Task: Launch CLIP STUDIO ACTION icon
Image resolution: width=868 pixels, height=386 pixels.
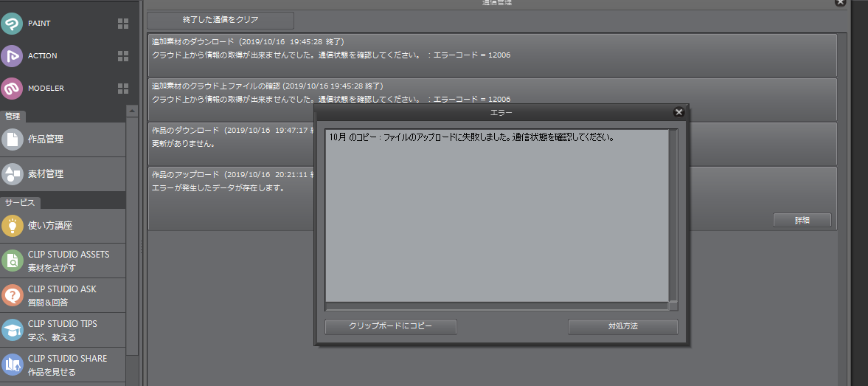Action: pyautogui.click(x=12, y=56)
